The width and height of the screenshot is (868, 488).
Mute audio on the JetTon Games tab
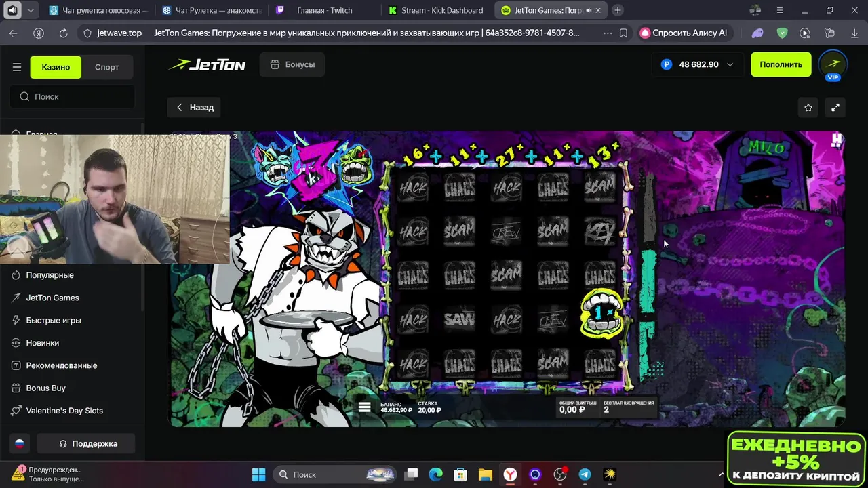588,10
